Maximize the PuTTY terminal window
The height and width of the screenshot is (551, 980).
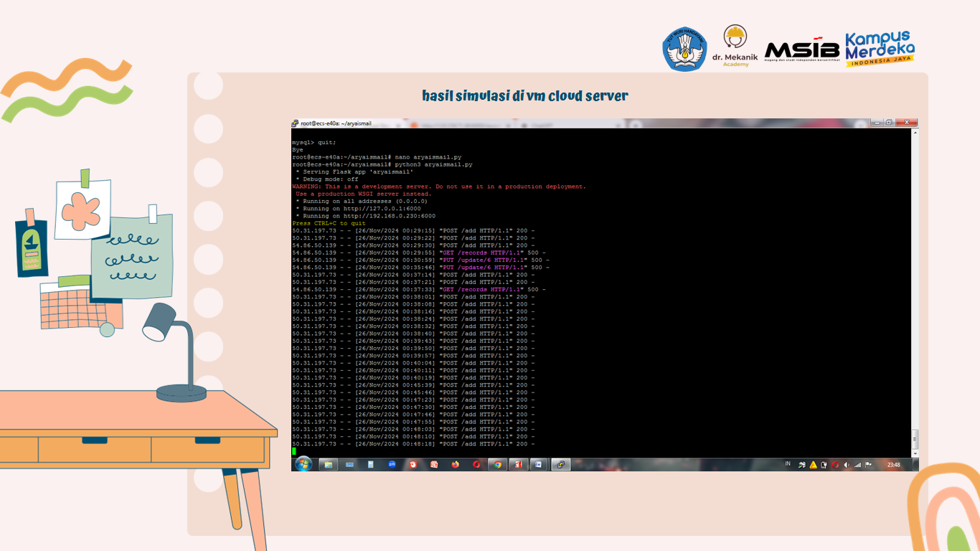(x=890, y=123)
